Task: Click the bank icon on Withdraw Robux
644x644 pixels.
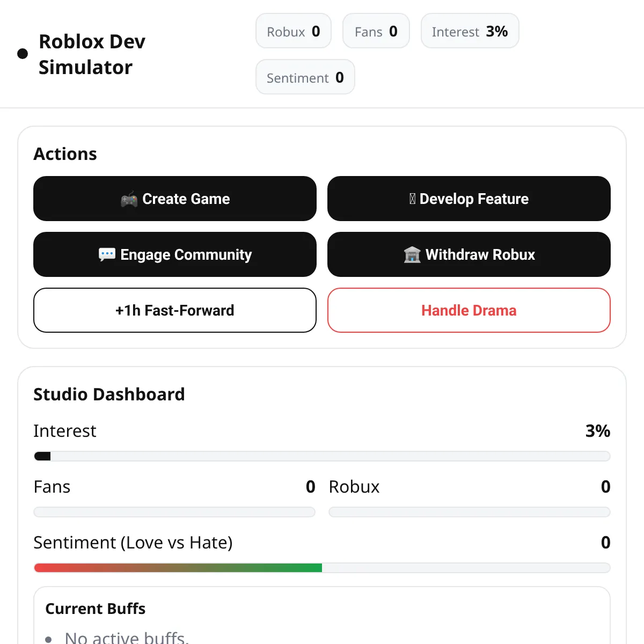Action: [x=412, y=254]
